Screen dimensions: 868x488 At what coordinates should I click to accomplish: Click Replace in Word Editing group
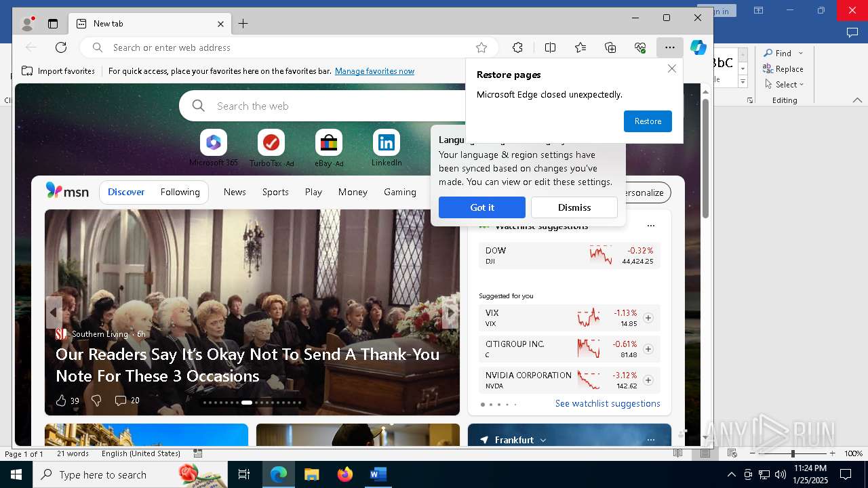coord(783,68)
